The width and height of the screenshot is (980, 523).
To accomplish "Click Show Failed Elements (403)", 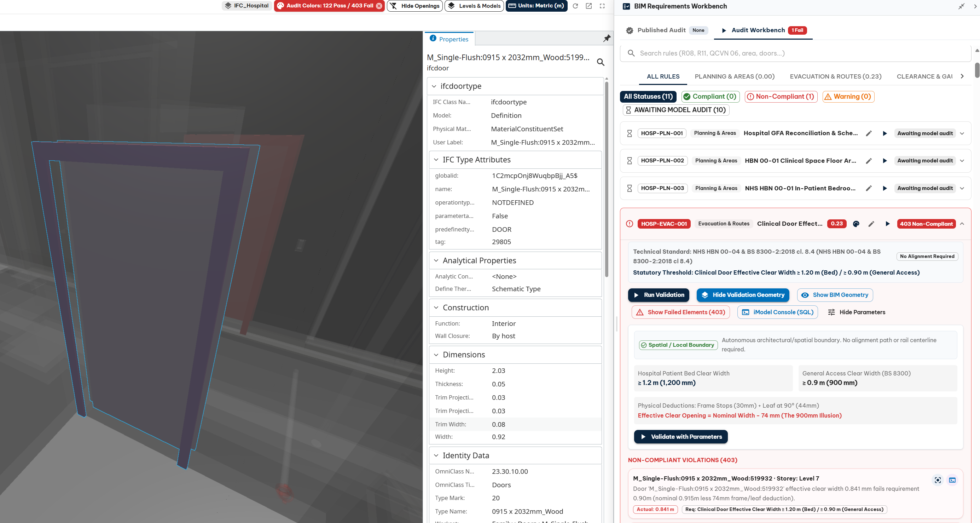I will (x=680, y=312).
